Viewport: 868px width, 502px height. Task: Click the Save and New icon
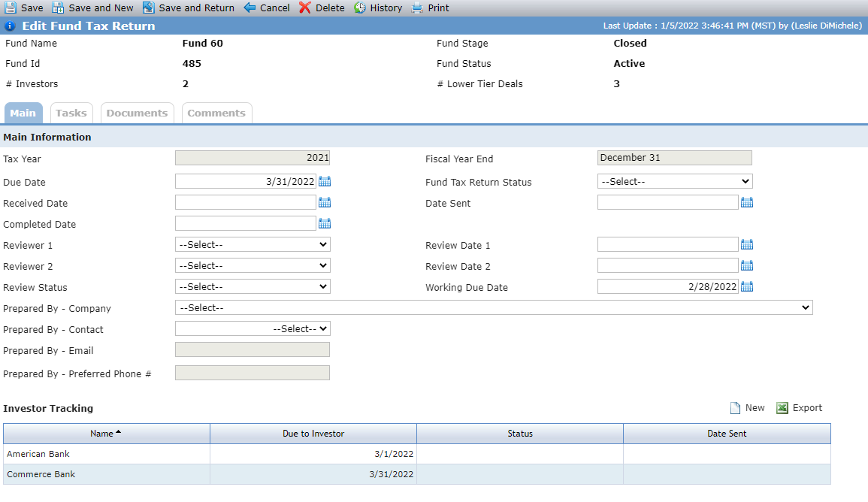pyautogui.click(x=58, y=8)
